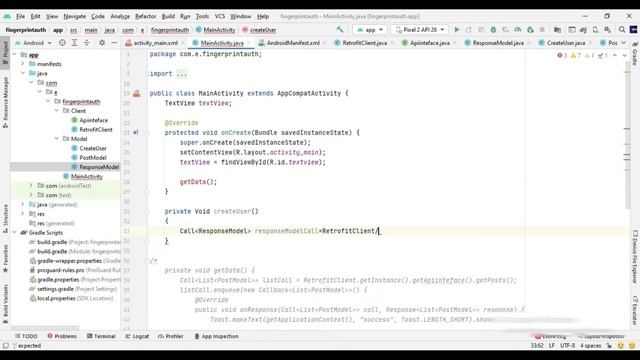
Task: Open the Problems tool window
Action: click(62, 336)
